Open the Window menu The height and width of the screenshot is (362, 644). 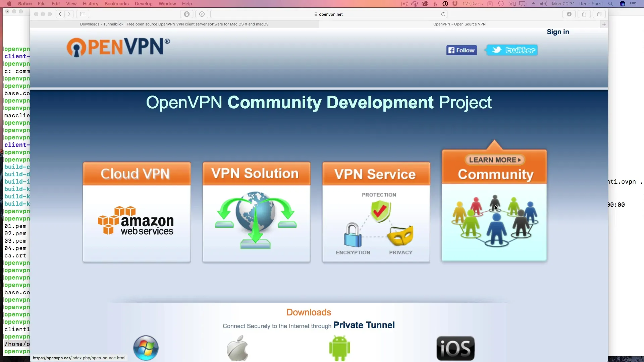167,4
